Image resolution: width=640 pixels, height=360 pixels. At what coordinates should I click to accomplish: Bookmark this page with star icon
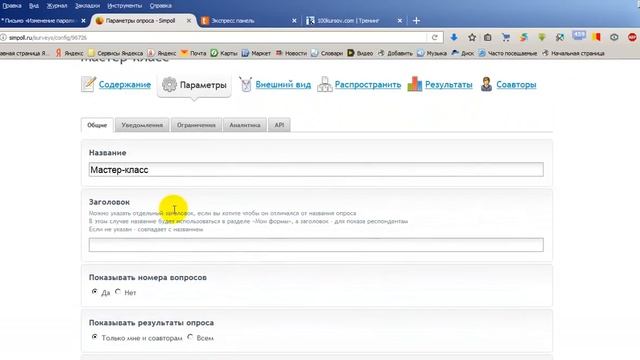click(472, 38)
